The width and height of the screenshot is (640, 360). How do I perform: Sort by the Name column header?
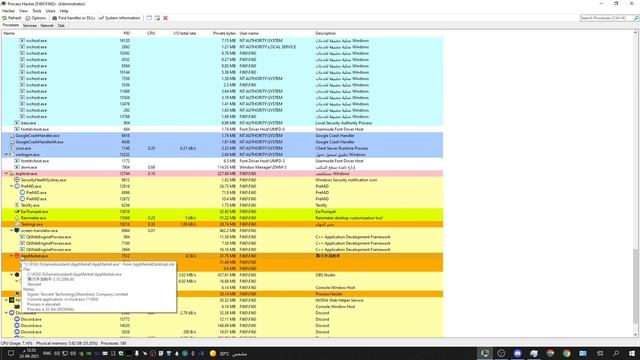(x=9, y=33)
